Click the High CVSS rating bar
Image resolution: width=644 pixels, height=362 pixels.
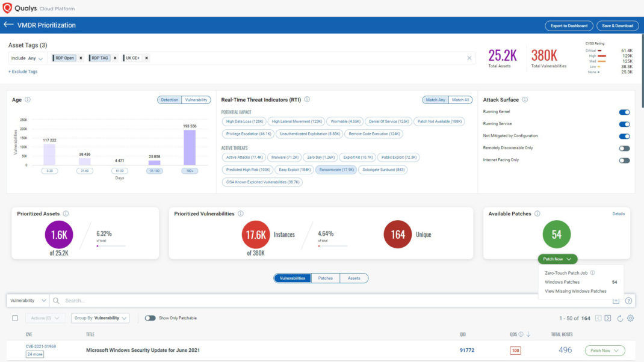click(x=602, y=56)
